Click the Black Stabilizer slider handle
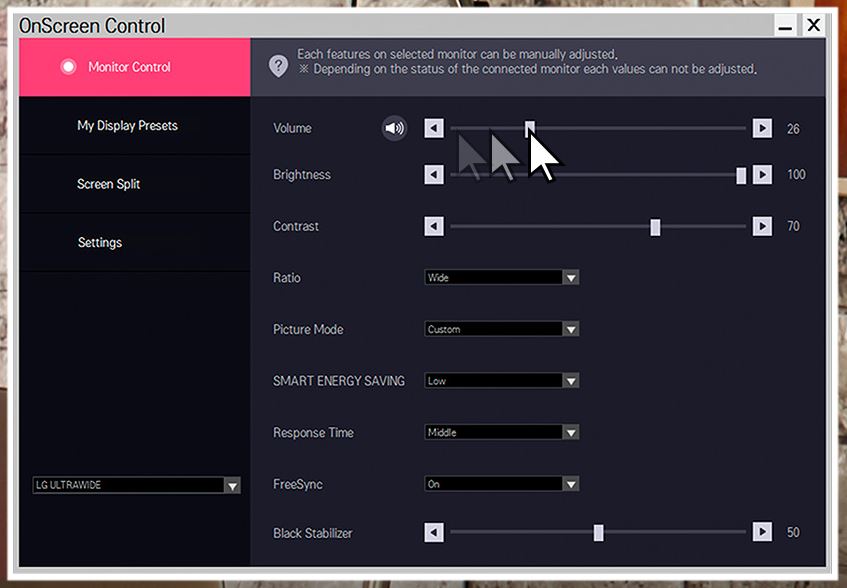Viewport: 847px width, 588px height. (599, 533)
